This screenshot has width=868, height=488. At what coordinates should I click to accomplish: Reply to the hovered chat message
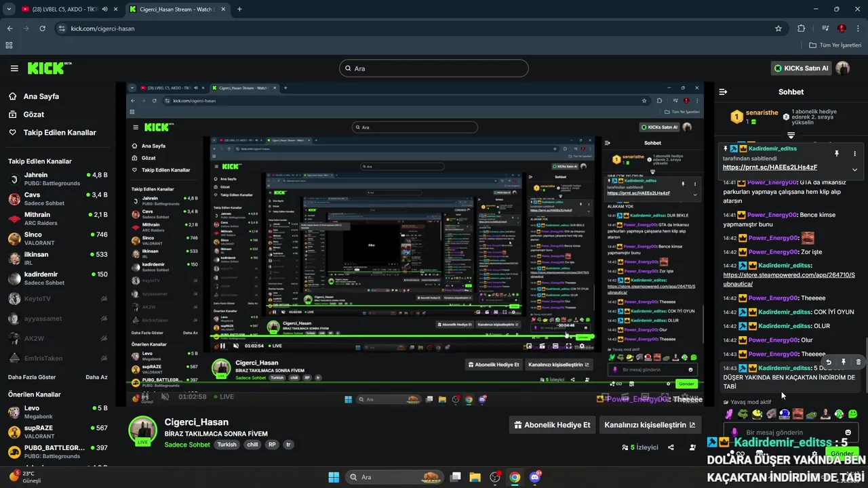[x=828, y=363]
